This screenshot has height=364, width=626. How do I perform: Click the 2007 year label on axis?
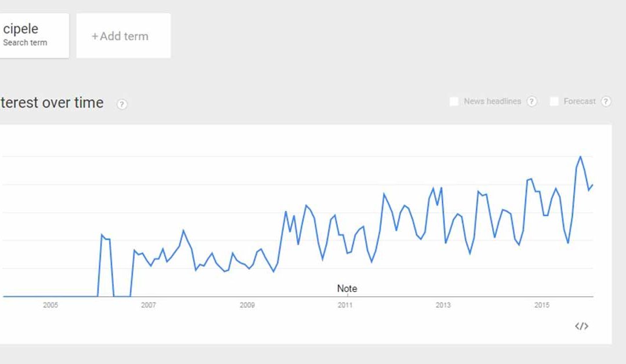[x=148, y=305]
